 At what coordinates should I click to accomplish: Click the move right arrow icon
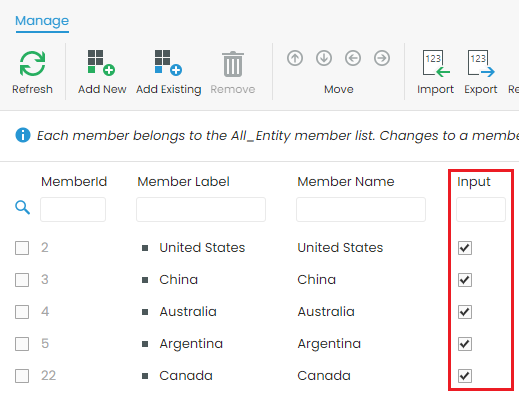[x=382, y=58]
